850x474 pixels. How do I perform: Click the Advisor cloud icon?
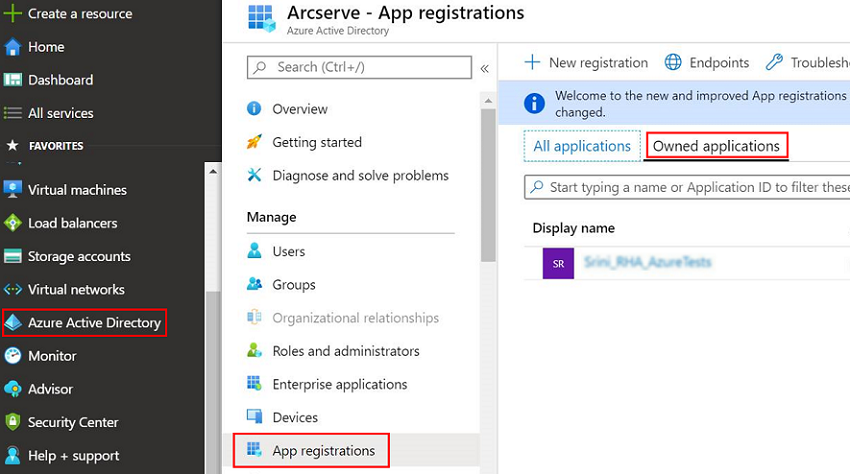click(12, 389)
